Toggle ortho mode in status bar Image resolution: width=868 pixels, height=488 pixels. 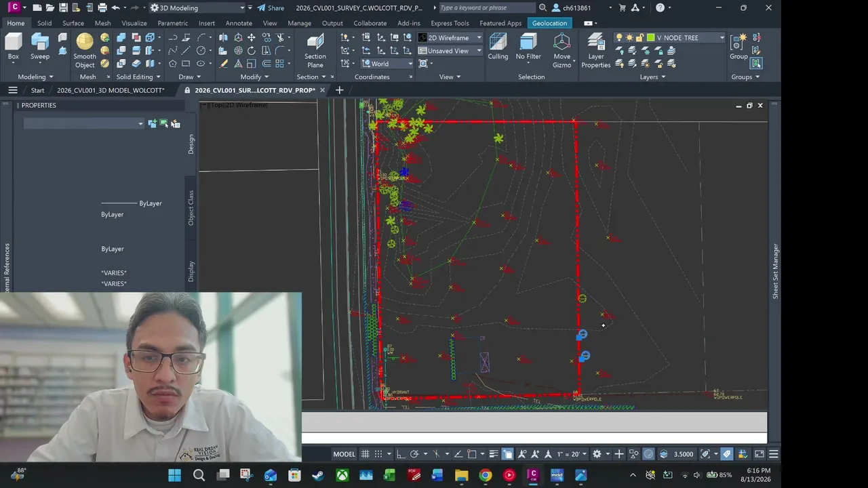click(401, 454)
